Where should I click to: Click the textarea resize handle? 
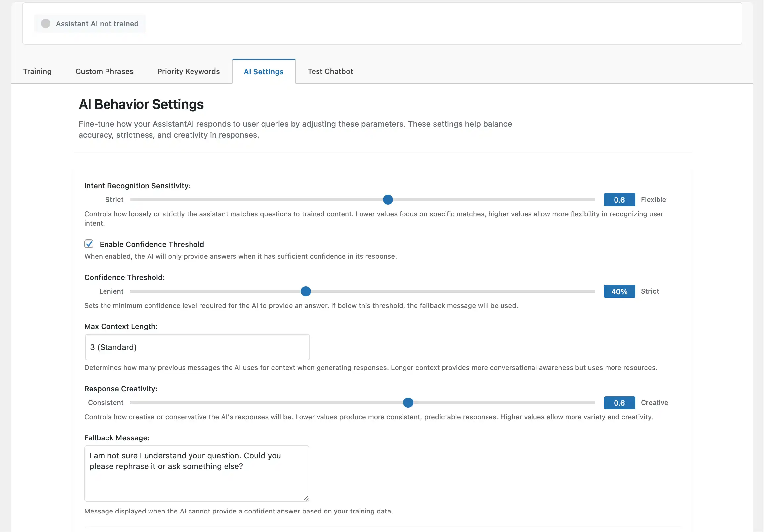(306, 498)
